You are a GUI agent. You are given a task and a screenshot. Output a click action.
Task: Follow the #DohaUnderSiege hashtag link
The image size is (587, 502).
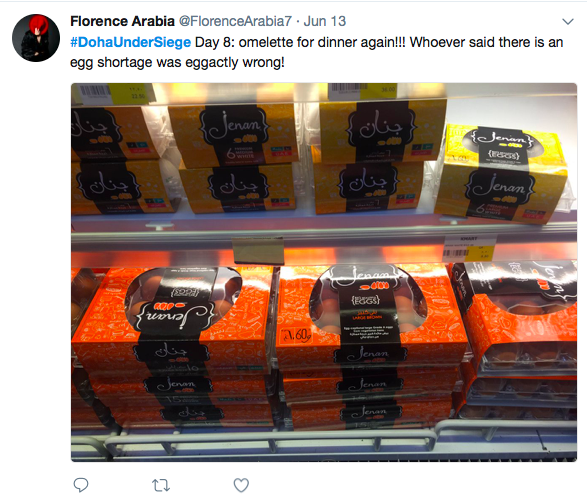tap(130, 42)
